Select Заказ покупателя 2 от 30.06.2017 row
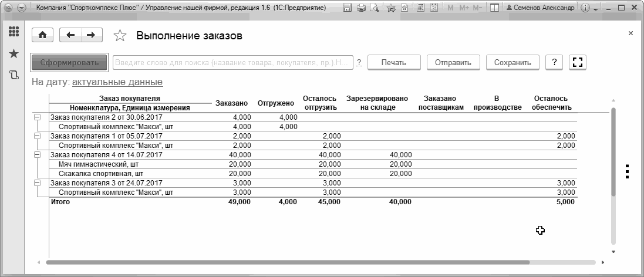This screenshot has height=277, width=644. pyautogui.click(x=313, y=117)
